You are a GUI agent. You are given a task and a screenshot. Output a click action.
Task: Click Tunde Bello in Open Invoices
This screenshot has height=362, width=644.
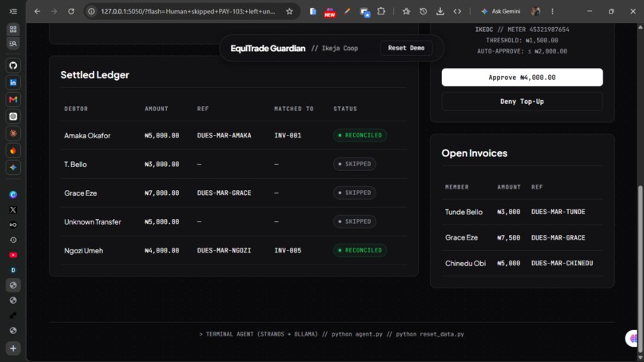(463, 212)
